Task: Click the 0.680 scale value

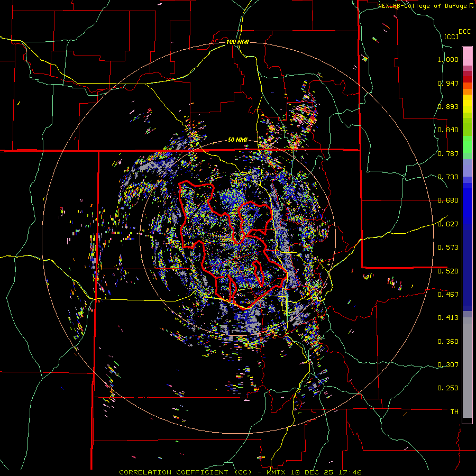Action: point(448,200)
